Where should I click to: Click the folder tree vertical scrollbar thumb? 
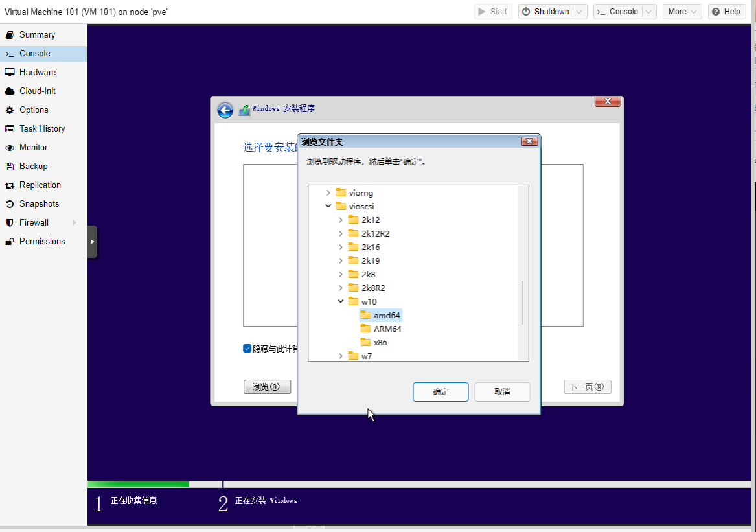[523, 303]
